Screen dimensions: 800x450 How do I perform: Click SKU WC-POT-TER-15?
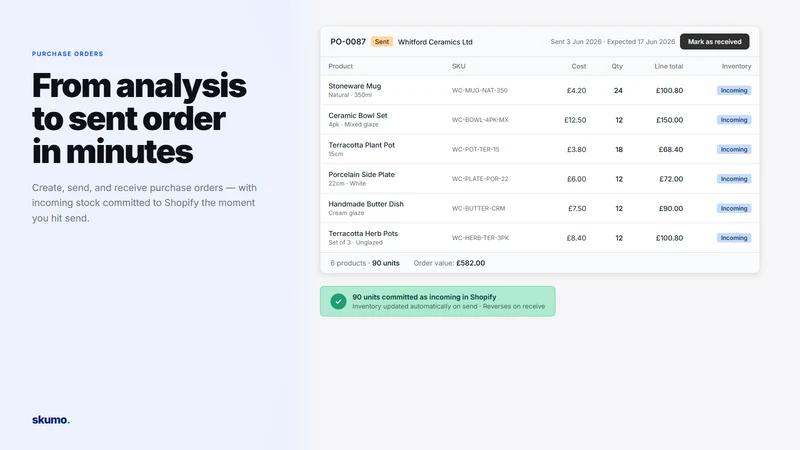coord(476,149)
